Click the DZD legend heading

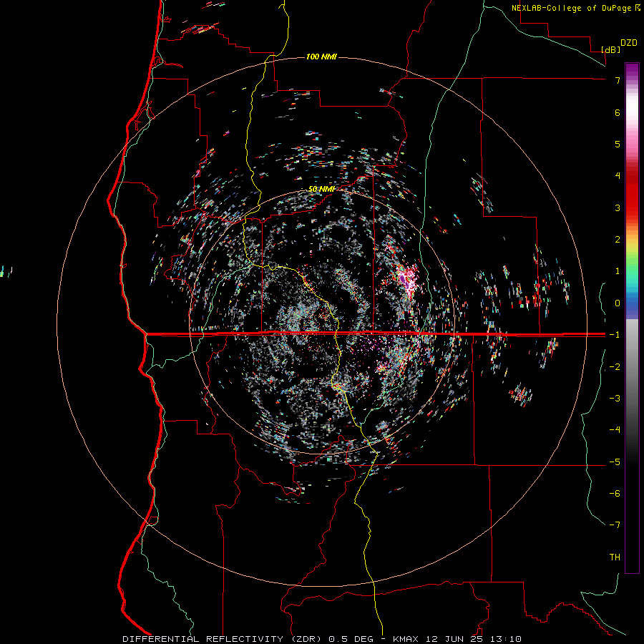[629, 43]
